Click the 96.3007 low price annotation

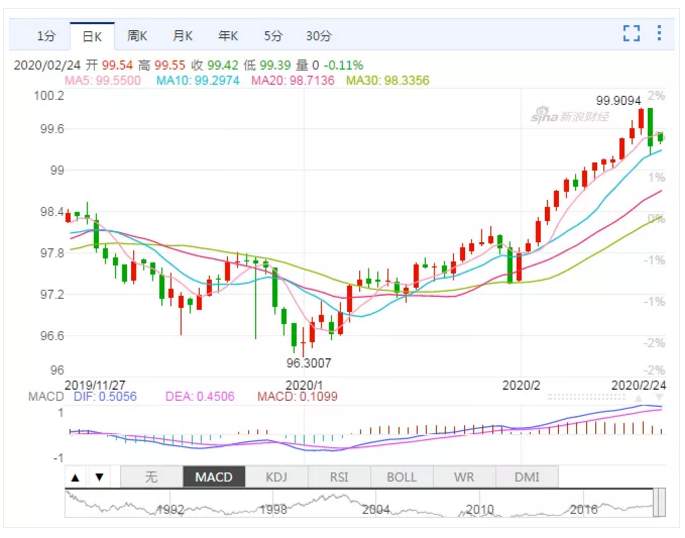coord(309,363)
